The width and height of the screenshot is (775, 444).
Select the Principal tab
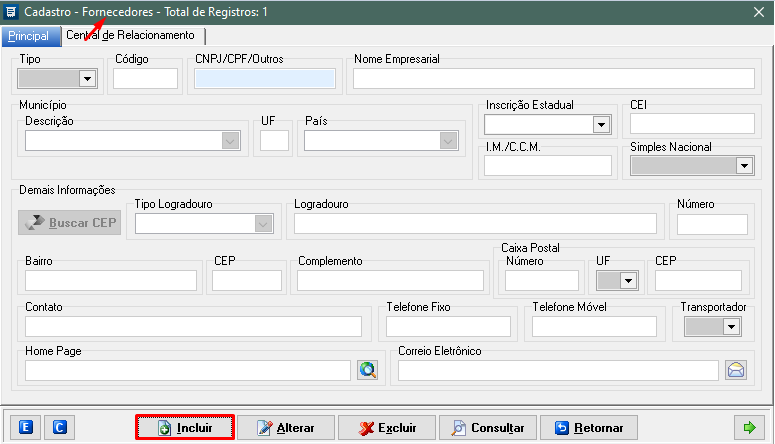click(28, 36)
